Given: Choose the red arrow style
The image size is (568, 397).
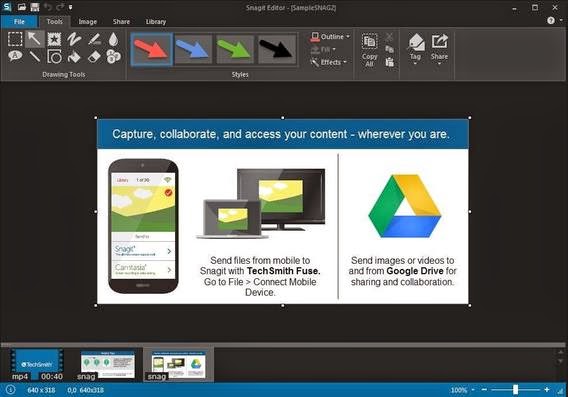Looking at the screenshot, I should (151, 49).
